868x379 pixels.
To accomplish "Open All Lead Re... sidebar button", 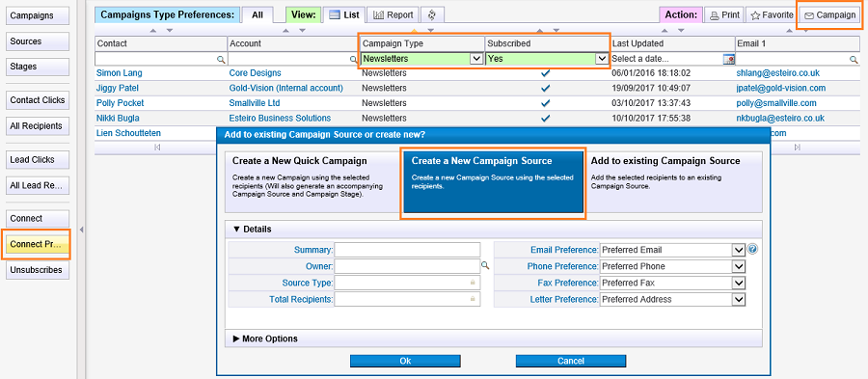I will [38, 185].
